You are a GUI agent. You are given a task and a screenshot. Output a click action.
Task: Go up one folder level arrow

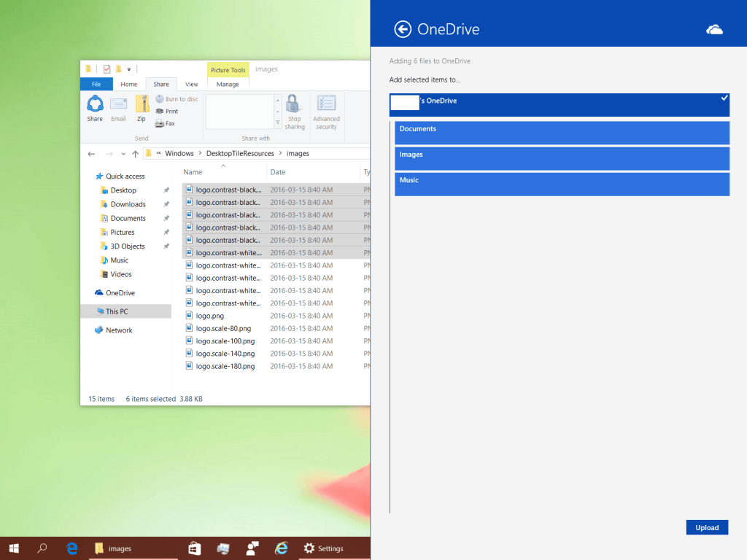coord(135,154)
